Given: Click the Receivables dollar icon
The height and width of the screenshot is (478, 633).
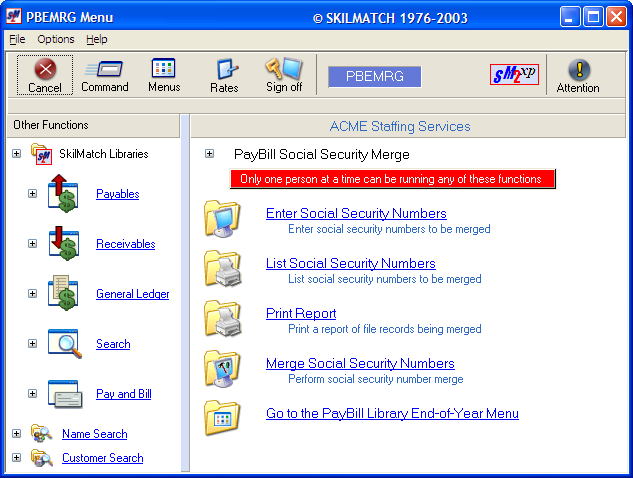Looking at the screenshot, I should tap(64, 243).
